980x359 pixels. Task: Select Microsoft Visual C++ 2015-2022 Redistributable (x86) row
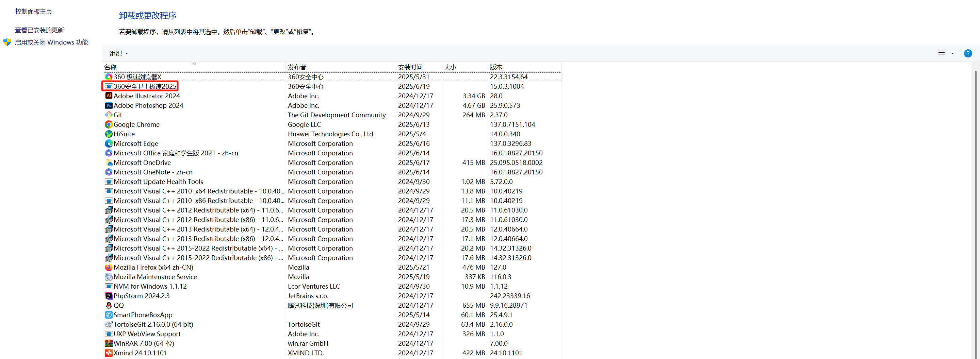tap(332, 258)
